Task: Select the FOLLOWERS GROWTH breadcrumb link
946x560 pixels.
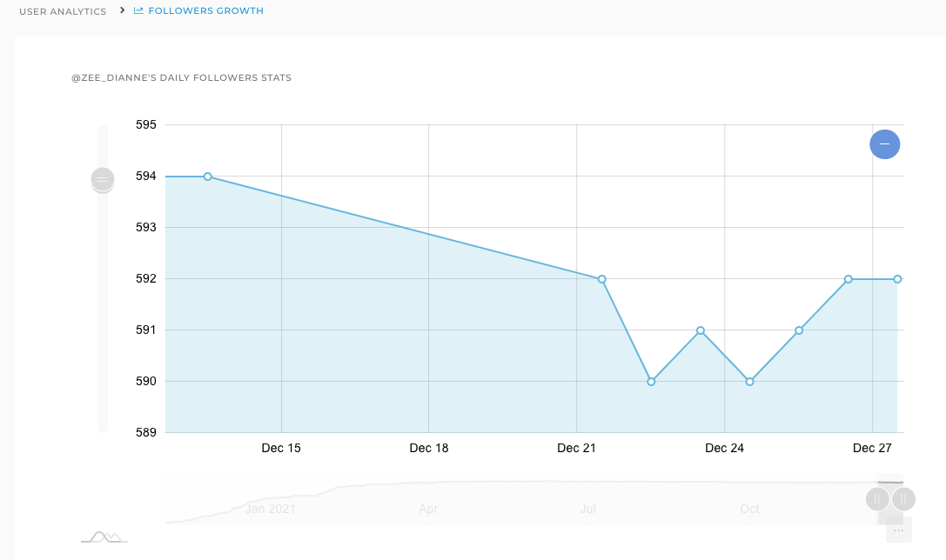Action: pyautogui.click(x=205, y=11)
